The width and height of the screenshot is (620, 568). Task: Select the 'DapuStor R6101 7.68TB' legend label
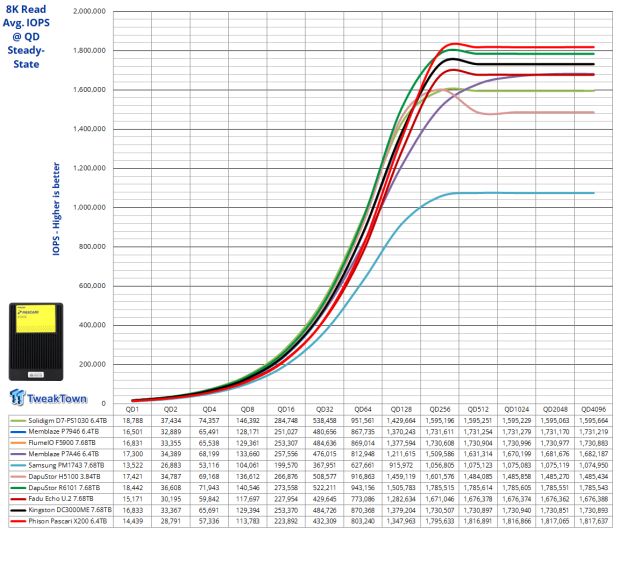coord(64,488)
